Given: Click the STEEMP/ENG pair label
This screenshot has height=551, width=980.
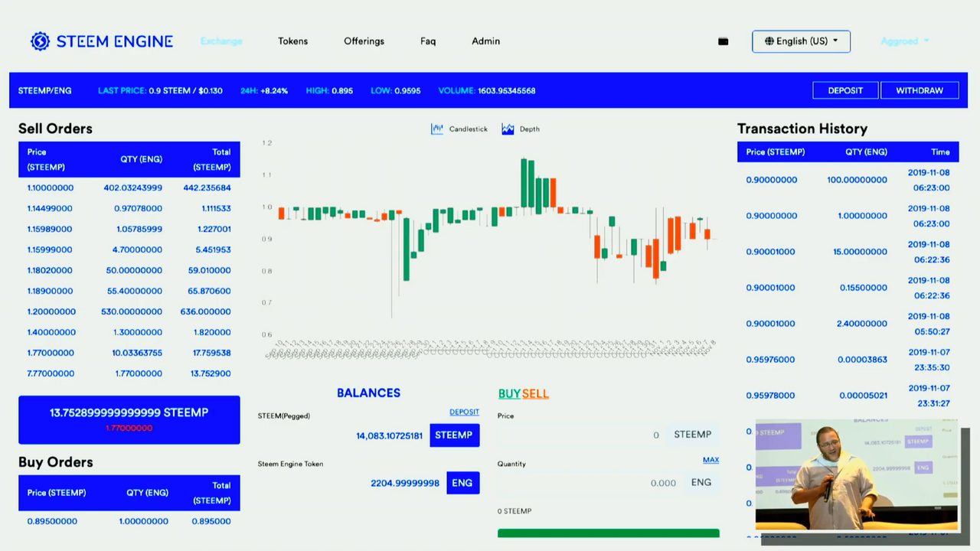Looking at the screenshot, I should (45, 90).
